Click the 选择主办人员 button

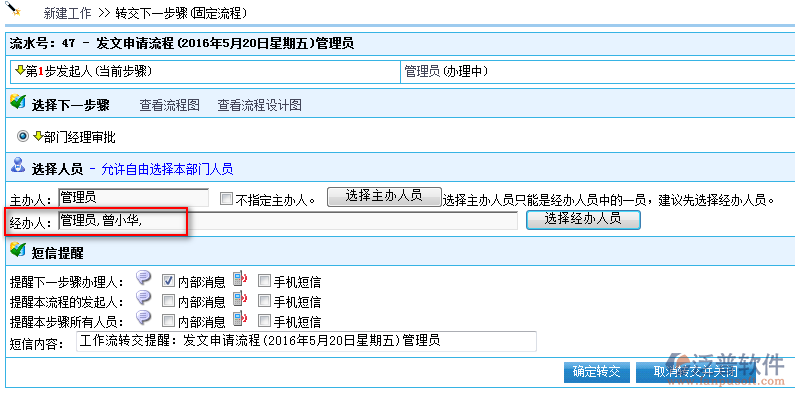click(x=384, y=197)
